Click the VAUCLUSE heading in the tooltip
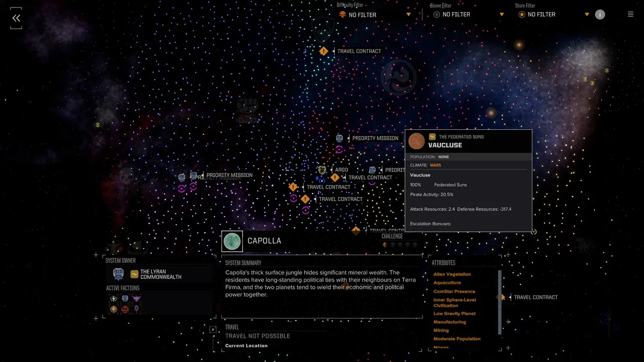 (x=445, y=145)
